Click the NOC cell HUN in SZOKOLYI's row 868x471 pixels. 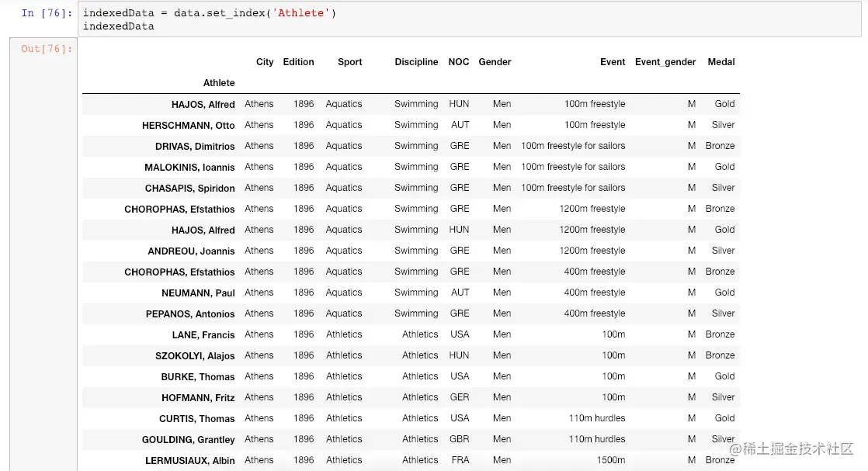(459, 355)
